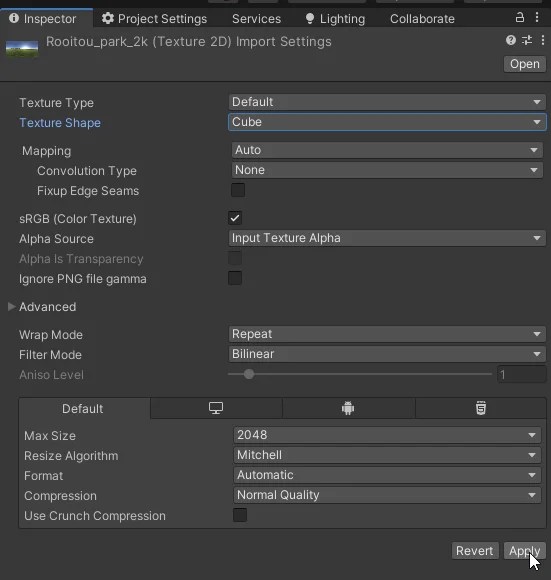Open the Alpha Source dropdown
The image size is (551, 580).
(387, 238)
